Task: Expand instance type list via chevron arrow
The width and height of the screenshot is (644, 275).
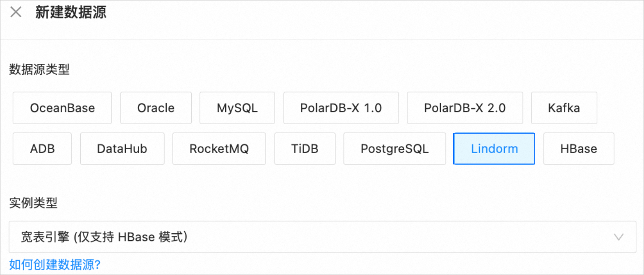Action: click(x=618, y=237)
